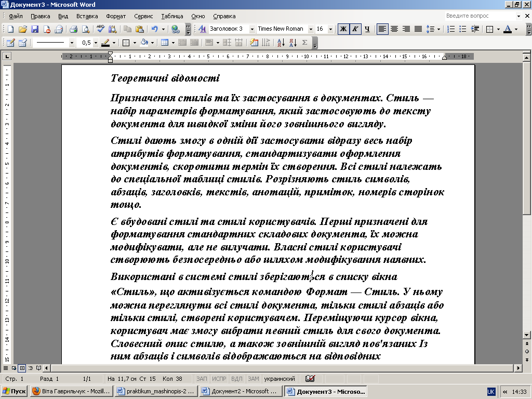Save the document with floppy icon
The image size is (532, 399).
35,29
